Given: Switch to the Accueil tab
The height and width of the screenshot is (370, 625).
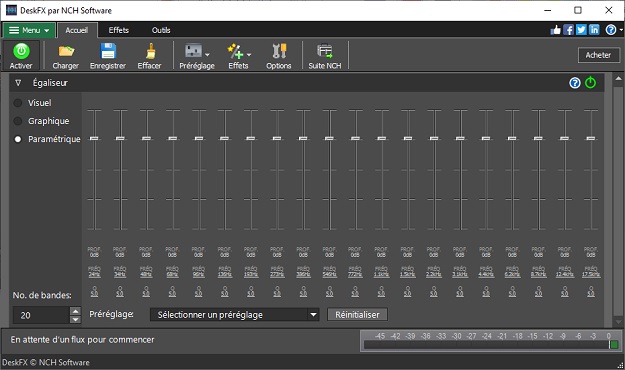Looking at the screenshot, I should (x=77, y=30).
